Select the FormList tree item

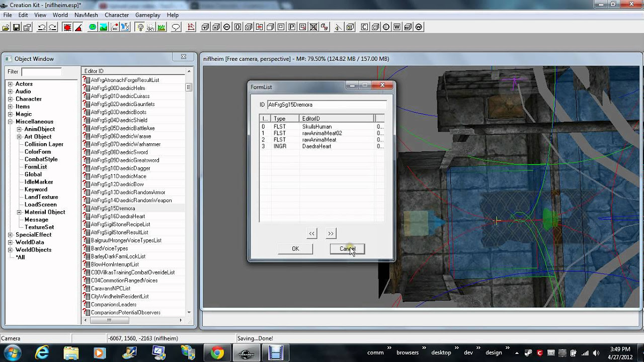point(36,167)
